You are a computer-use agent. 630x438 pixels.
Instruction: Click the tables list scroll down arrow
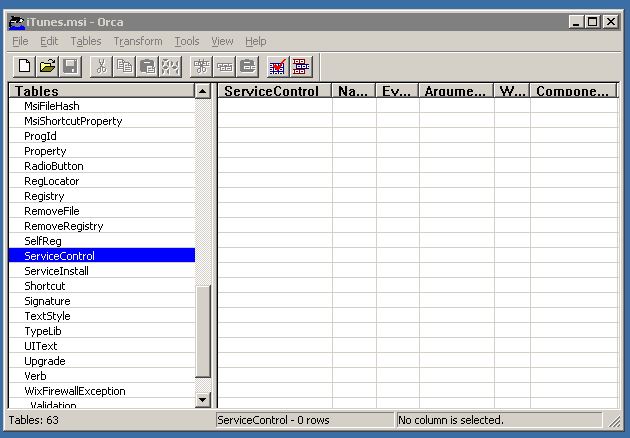pyautogui.click(x=203, y=400)
